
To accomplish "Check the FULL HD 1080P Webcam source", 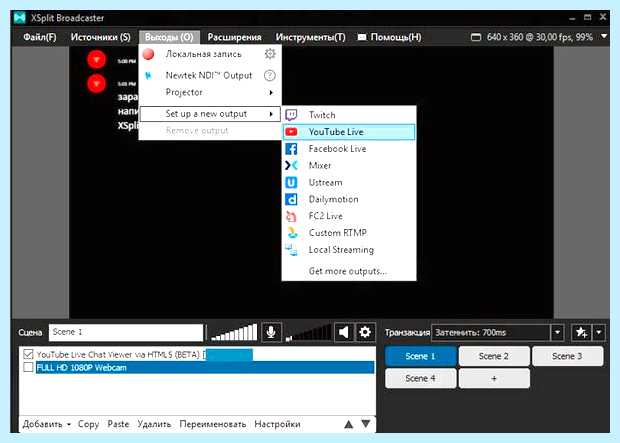I will point(28,367).
